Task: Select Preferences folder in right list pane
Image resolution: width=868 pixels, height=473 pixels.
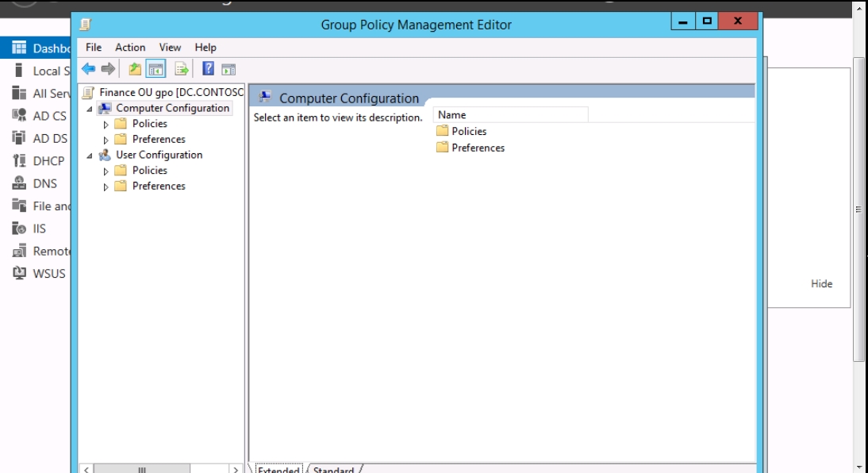Action: pos(470,148)
